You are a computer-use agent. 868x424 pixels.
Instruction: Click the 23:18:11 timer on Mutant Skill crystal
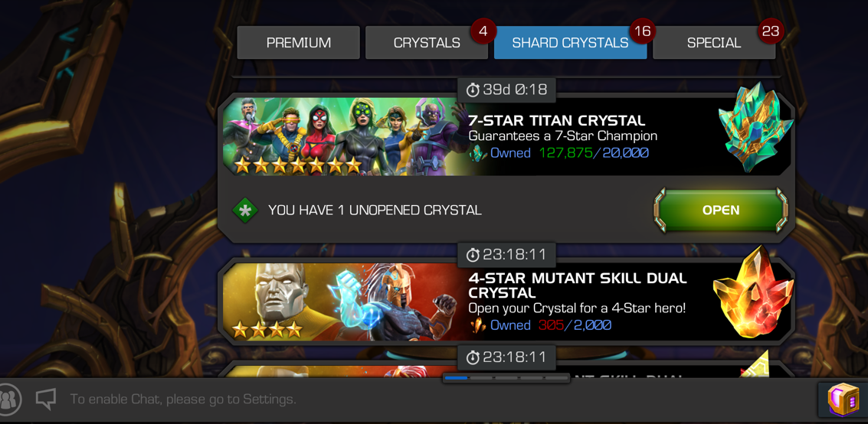click(x=506, y=255)
